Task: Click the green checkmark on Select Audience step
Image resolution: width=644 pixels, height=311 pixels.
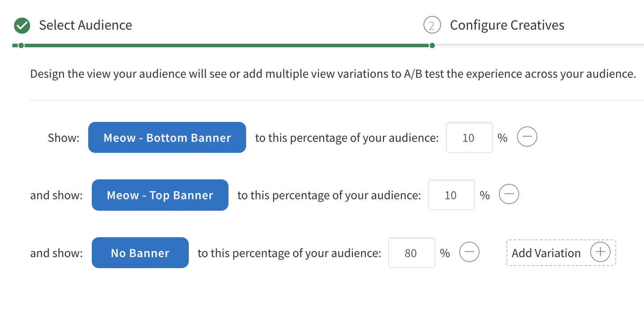Action: coord(22,25)
